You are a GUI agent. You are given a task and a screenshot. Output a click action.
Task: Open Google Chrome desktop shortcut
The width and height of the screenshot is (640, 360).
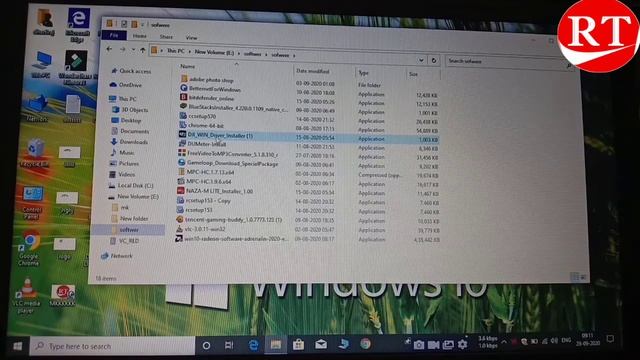coord(29,249)
